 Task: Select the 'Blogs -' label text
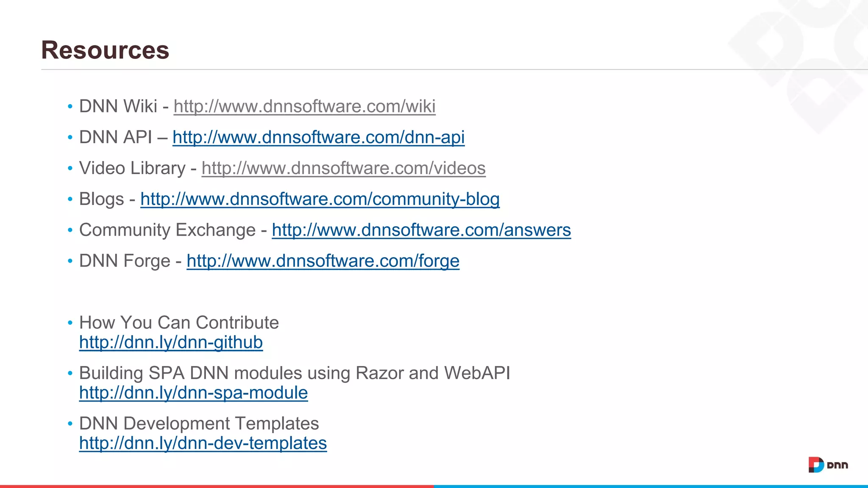pos(107,199)
